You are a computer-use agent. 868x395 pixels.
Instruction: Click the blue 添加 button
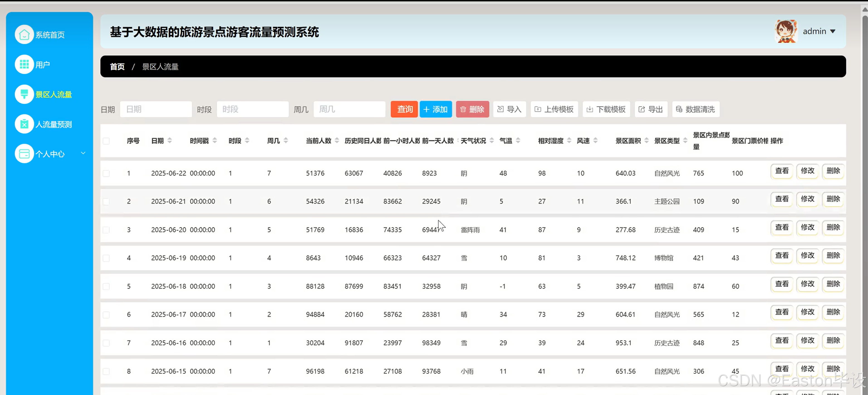[x=436, y=109]
